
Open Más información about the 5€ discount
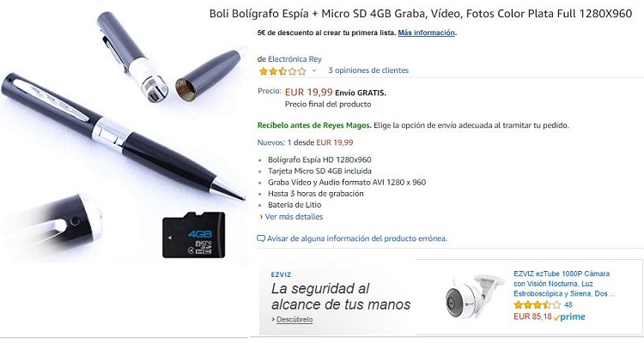tap(426, 33)
